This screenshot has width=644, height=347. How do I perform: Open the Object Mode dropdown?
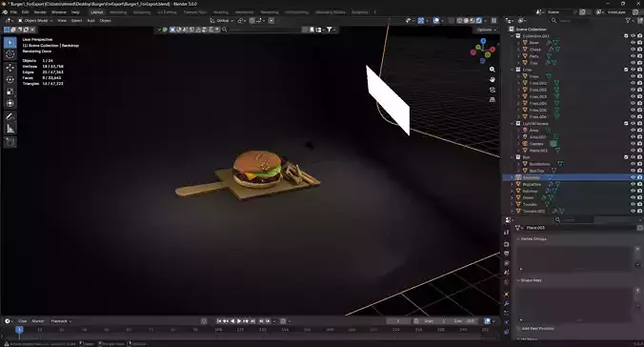coord(35,21)
